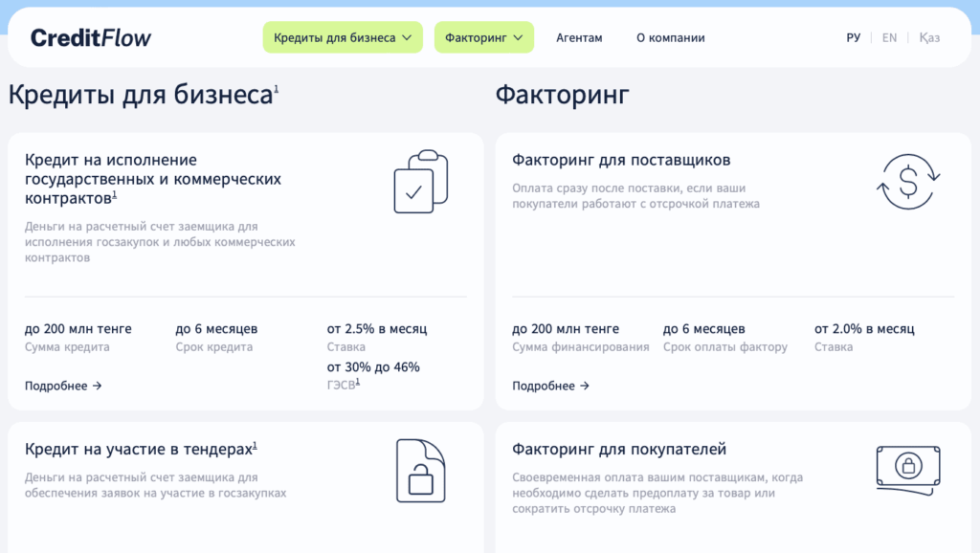Viewport: 980px width, 553px height.
Task: Click Подробнее under Факторинг для поставщиков
Action: (x=550, y=387)
